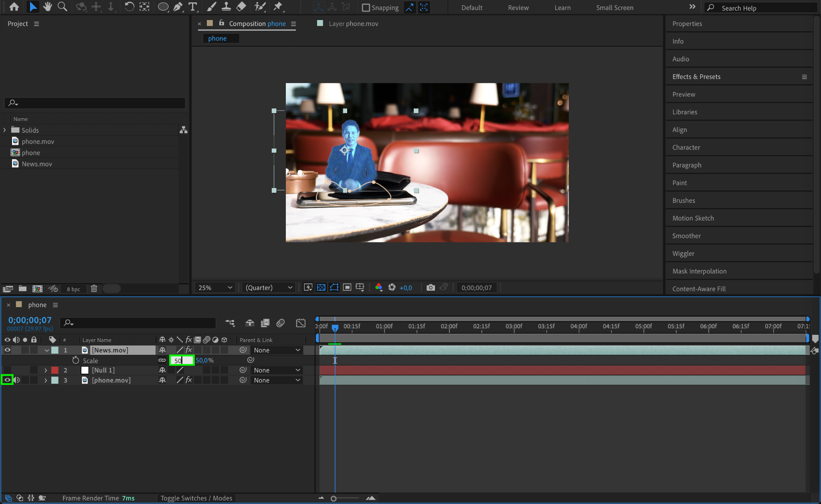
Task: Select the Zoom tool in toolbar
Action: [62, 7]
